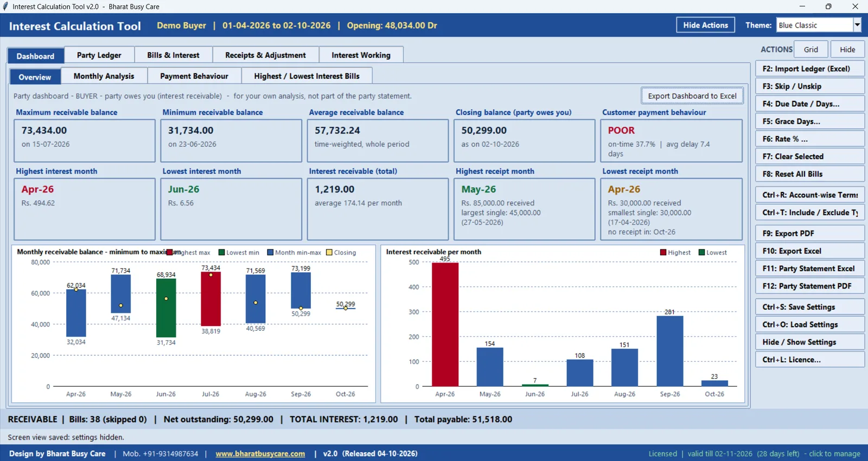
Task: Open Ctrl+L: Licence dialog
Action: 810,360
